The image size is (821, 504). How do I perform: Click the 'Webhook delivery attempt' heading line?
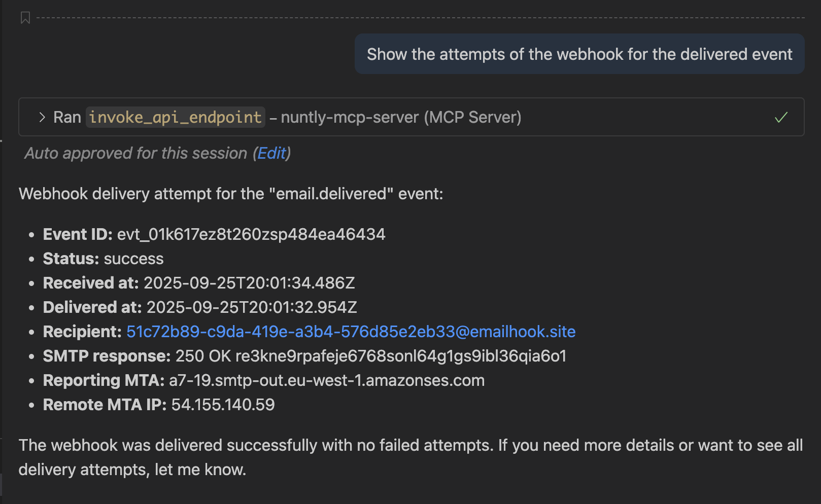pos(231,194)
